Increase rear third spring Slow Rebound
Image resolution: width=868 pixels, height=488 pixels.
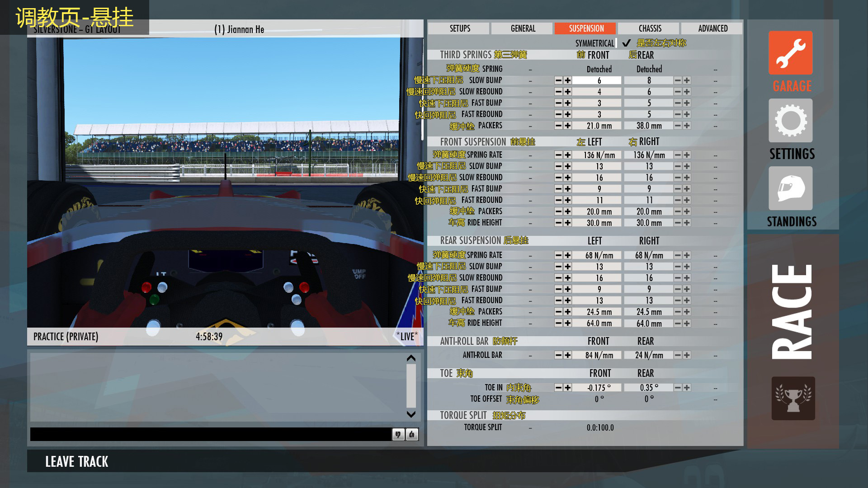687,92
